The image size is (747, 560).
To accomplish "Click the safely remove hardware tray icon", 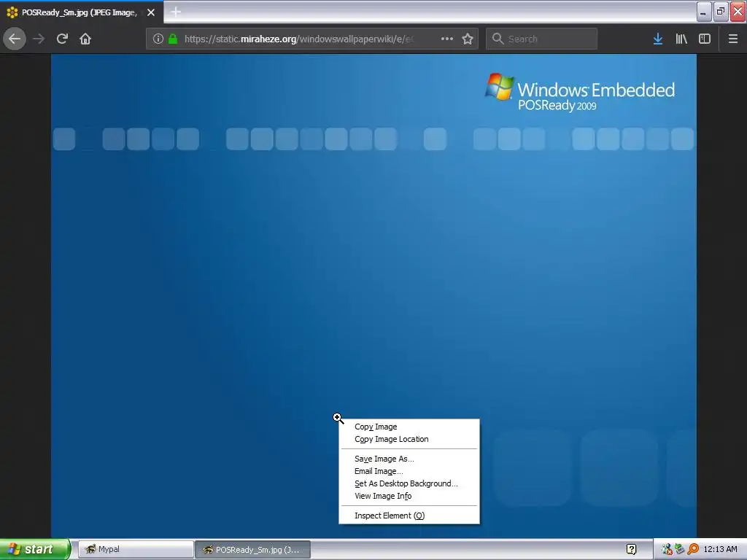I will tap(679, 550).
